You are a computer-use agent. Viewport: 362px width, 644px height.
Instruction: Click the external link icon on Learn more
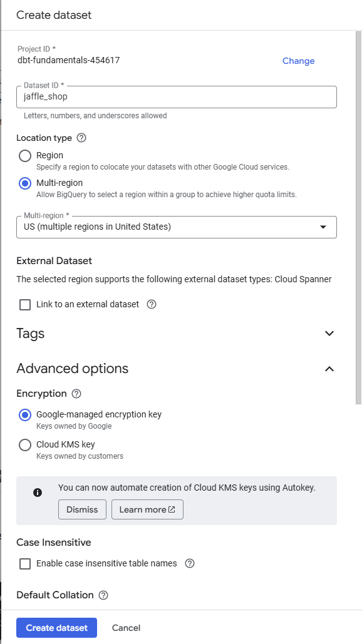(x=172, y=509)
